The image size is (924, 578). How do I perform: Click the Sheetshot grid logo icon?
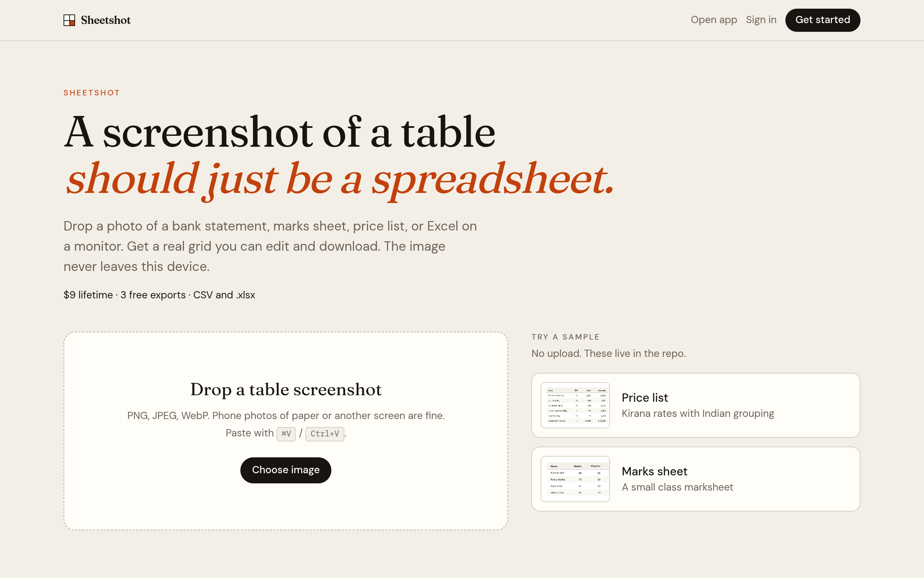[69, 20]
